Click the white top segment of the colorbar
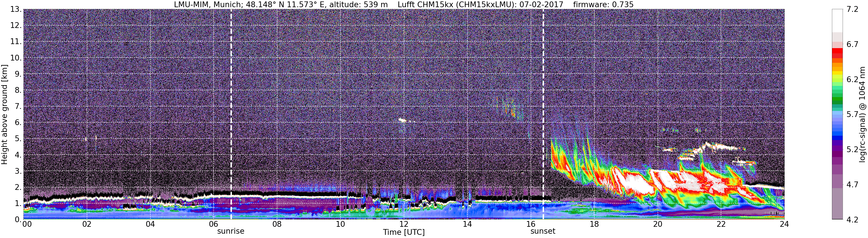Image resolution: width=868 pixels, height=238 pixels. pos(837,21)
